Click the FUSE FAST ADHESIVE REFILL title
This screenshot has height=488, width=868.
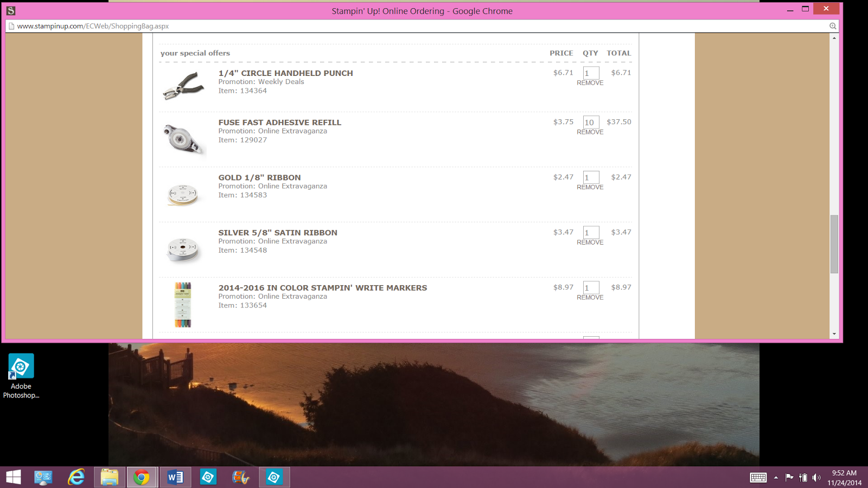coord(280,123)
